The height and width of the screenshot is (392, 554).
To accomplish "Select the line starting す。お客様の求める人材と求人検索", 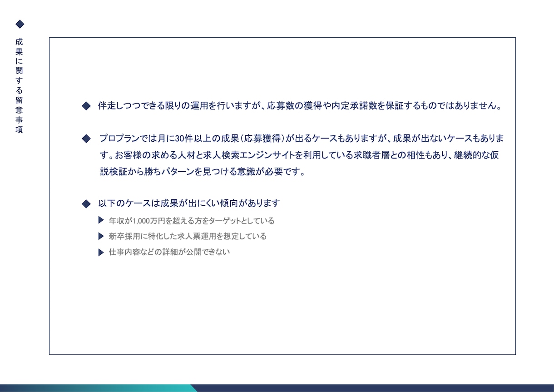I will 300,155.
